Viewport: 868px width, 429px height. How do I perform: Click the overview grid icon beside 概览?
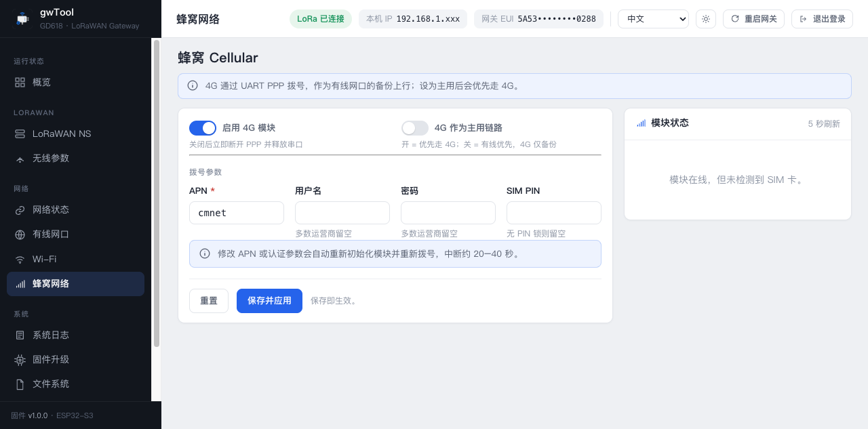click(x=20, y=82)
